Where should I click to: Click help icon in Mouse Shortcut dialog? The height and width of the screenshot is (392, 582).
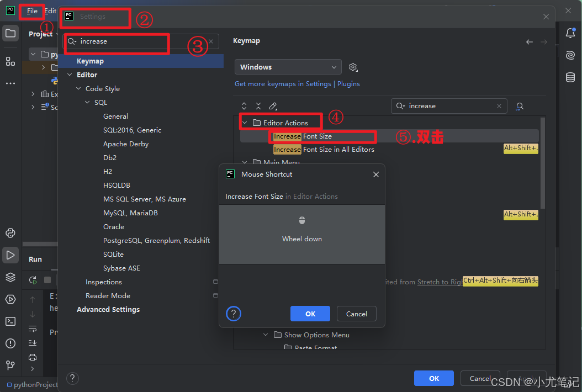[234, 314]
